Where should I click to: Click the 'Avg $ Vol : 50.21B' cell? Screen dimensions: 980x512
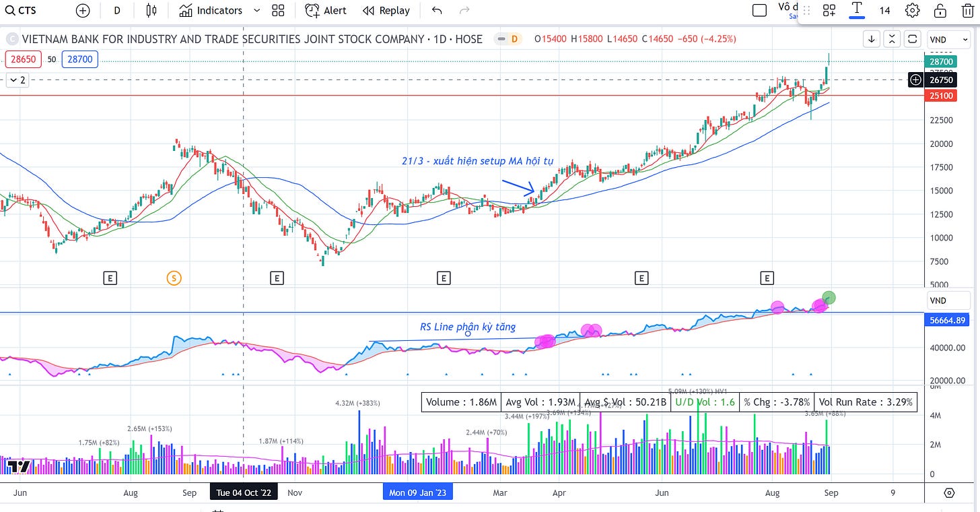click(x=625, y=402)
